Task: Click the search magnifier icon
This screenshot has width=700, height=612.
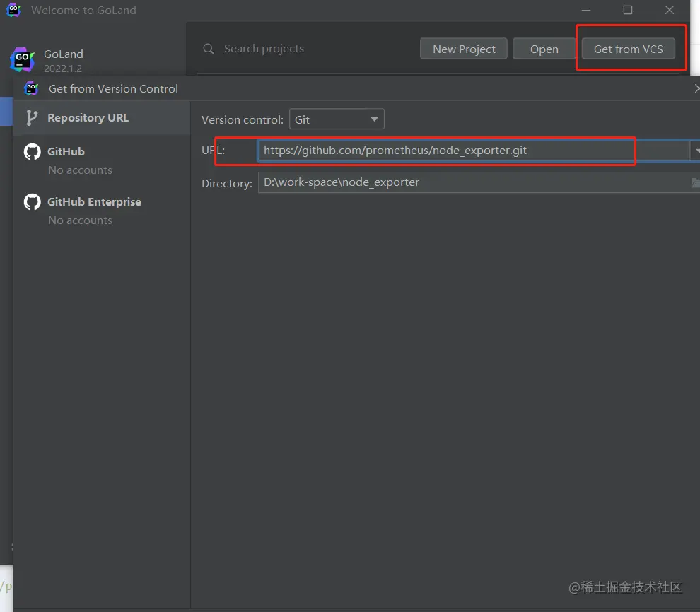Action: 208,48
